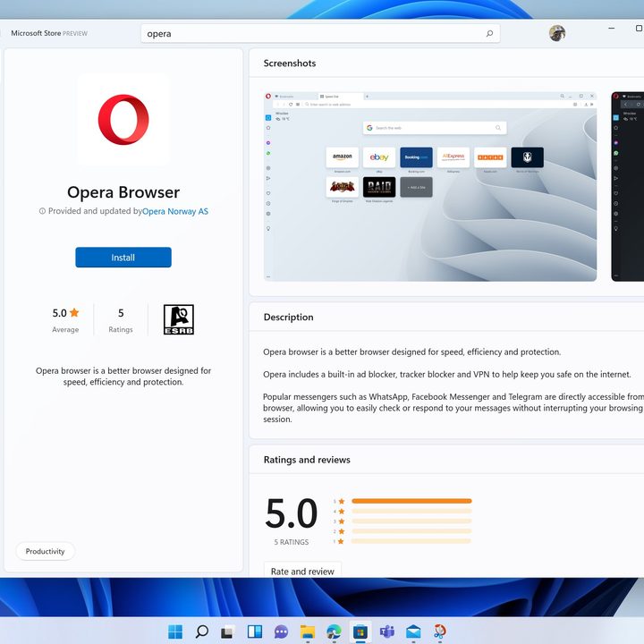Image resolution: width=644 pixels, height=644 pixels.
Task: Click the 'Screenshots' section heading
Action: 290,64
